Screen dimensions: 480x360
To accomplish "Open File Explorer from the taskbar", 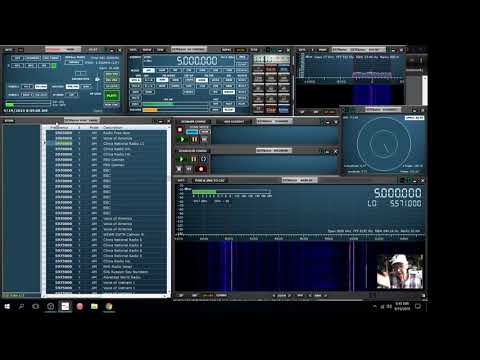I will [94, 306].
